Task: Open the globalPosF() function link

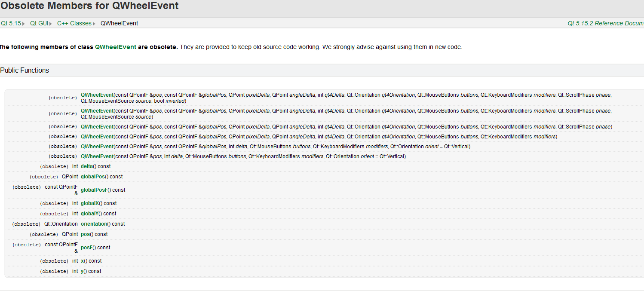Action: (94, 190)
